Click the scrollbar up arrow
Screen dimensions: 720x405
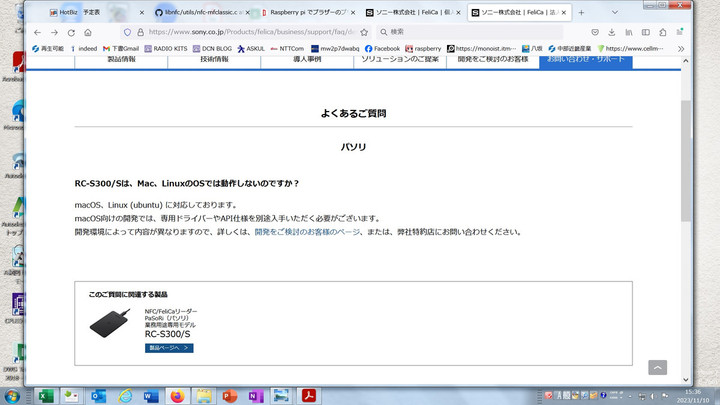click(686, 61)
